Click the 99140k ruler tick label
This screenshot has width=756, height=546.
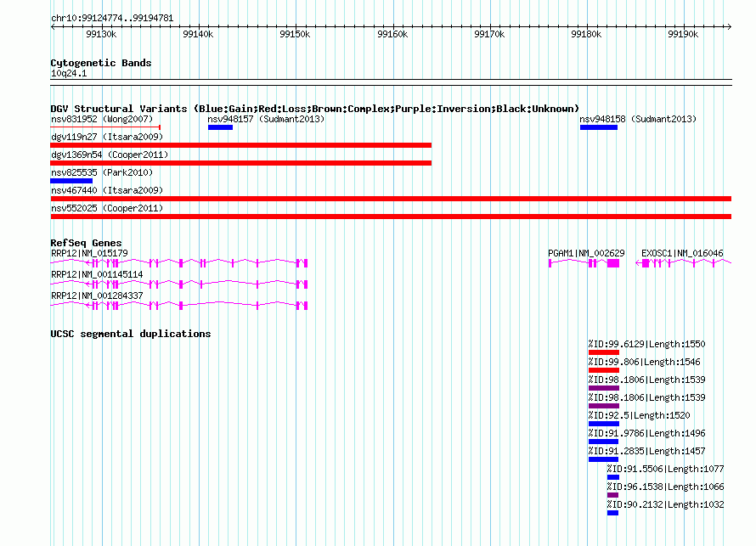[x=198, y=34]
